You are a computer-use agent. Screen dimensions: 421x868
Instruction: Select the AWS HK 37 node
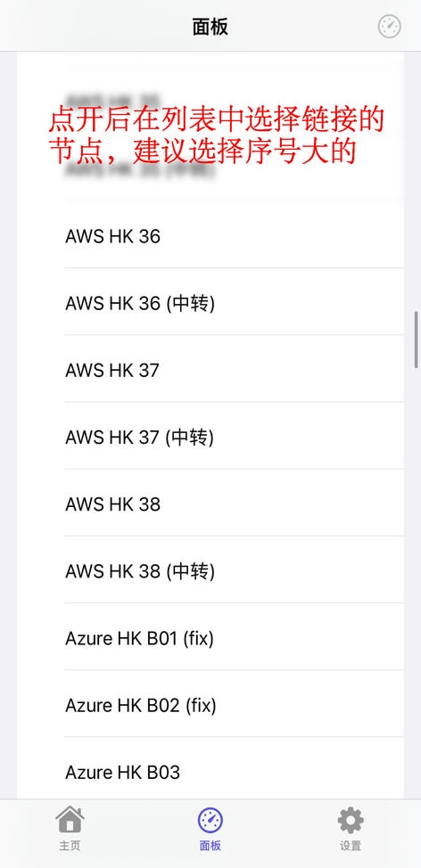point(234,371)
